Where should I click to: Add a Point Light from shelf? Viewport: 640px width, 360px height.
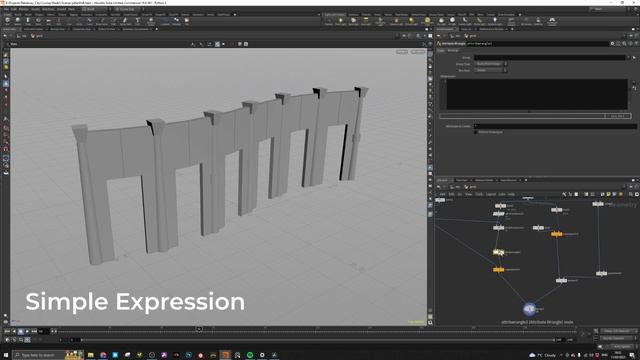click(341, 21)
